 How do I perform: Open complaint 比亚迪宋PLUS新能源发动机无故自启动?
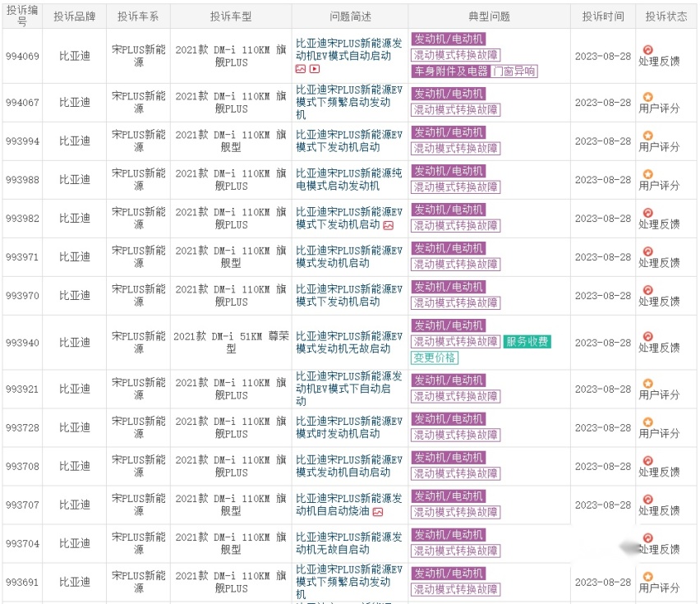click(348, 543)
